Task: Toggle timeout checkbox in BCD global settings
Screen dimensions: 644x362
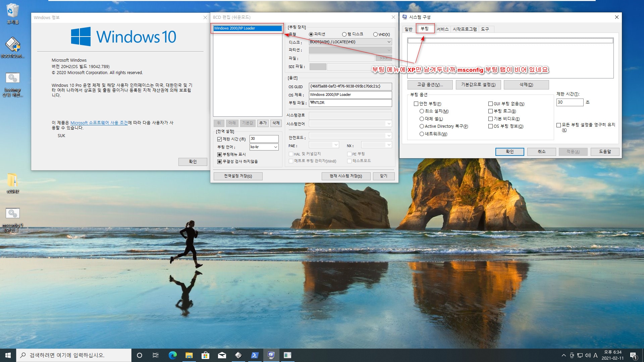Action: 219,139
